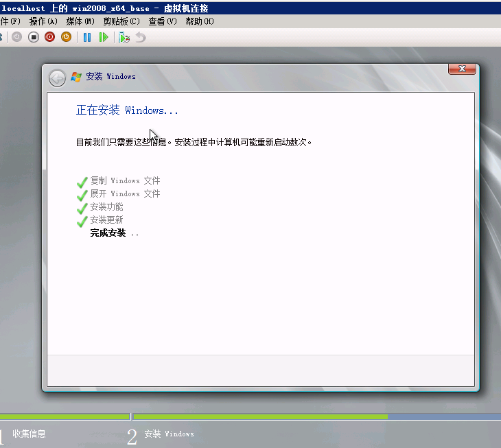This screenshot has height=448, width=501.
Task: Click the green checkmark beside 安装更新
Action: point(82,222)
